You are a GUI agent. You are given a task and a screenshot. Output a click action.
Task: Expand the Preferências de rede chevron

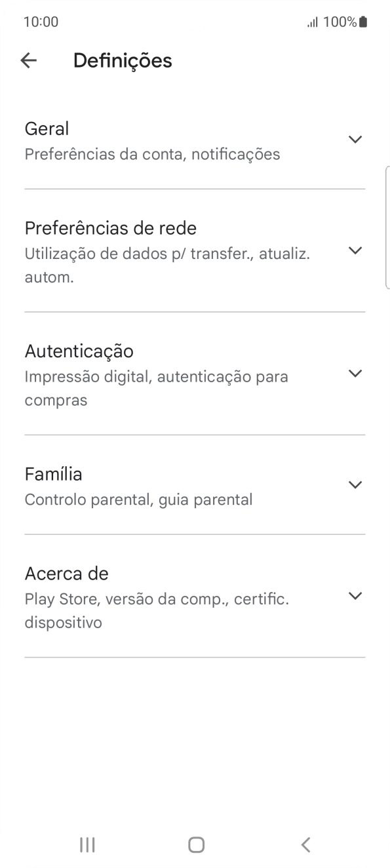[x=355, y=250]
